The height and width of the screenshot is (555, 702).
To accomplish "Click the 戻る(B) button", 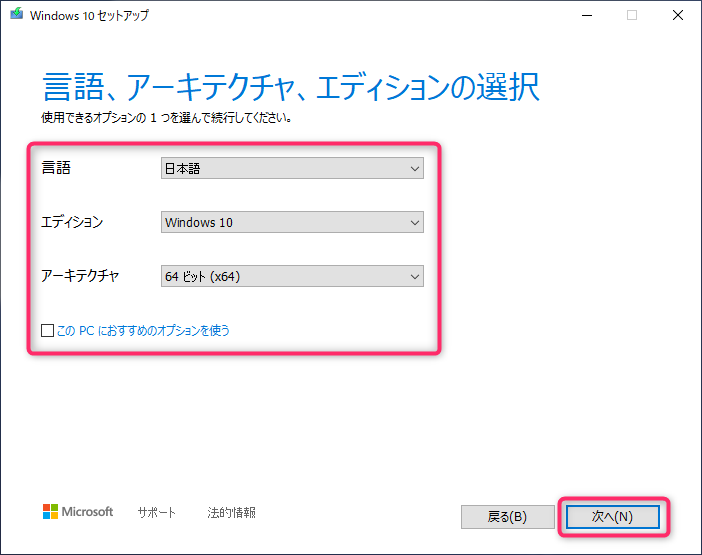I will click(507, 517).
